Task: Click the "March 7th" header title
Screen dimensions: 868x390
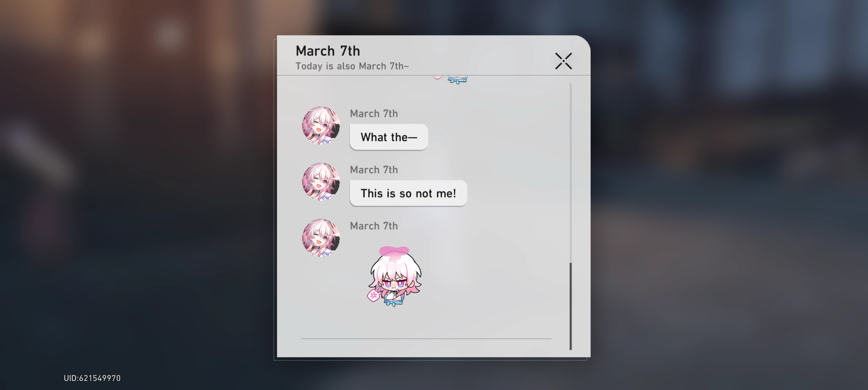Action: (328, 51)
